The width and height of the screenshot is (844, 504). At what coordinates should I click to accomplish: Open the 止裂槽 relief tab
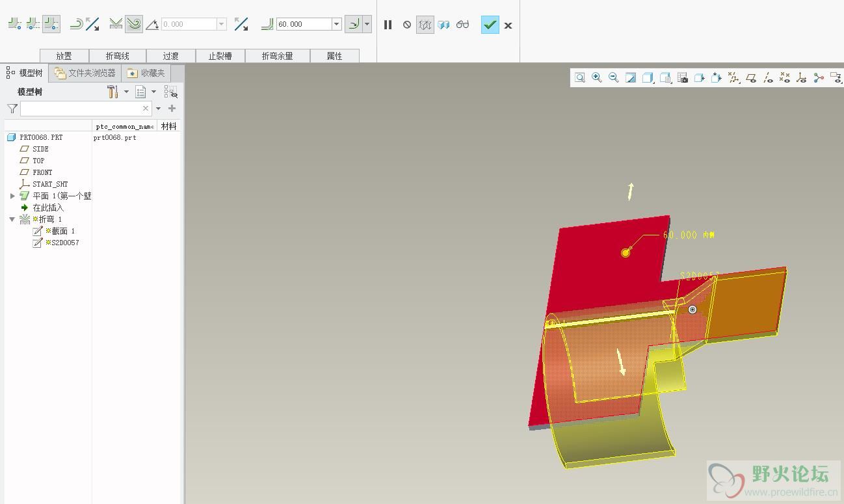[x=220, y=56]
